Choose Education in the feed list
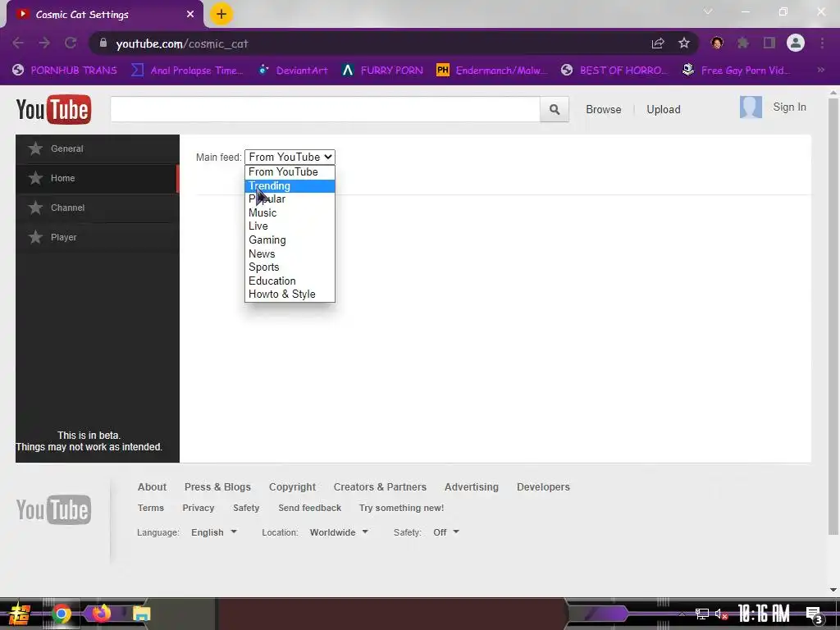This screenshot has height=630, width=840. click(x=290, y=281)
